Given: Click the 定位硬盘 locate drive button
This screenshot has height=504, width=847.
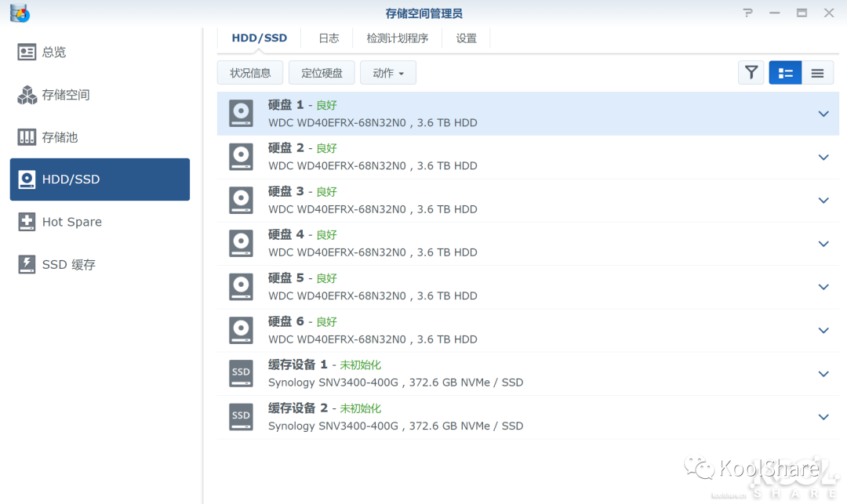Looking at the screenshot, I should tap(322, 73).
